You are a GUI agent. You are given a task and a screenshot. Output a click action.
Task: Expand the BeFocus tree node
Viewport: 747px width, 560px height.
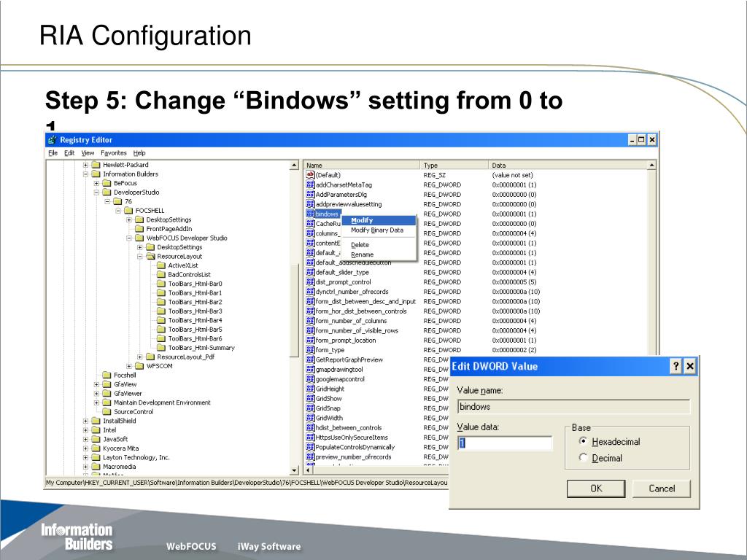tap(97, 183)
